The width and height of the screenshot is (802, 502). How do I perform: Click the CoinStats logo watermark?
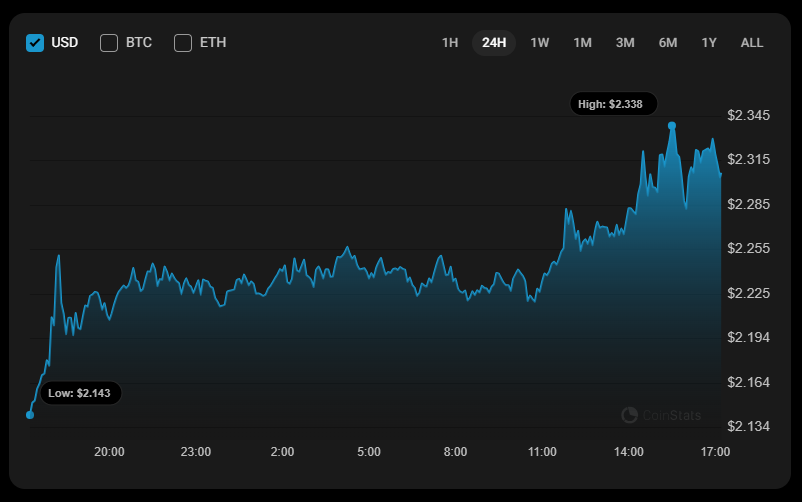[661, 415]
